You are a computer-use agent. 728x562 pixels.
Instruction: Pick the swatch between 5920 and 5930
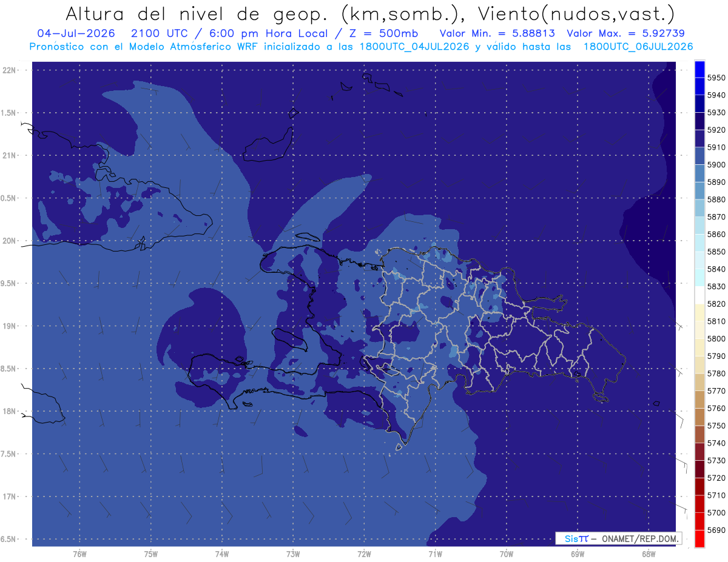[x=699, y=121]
